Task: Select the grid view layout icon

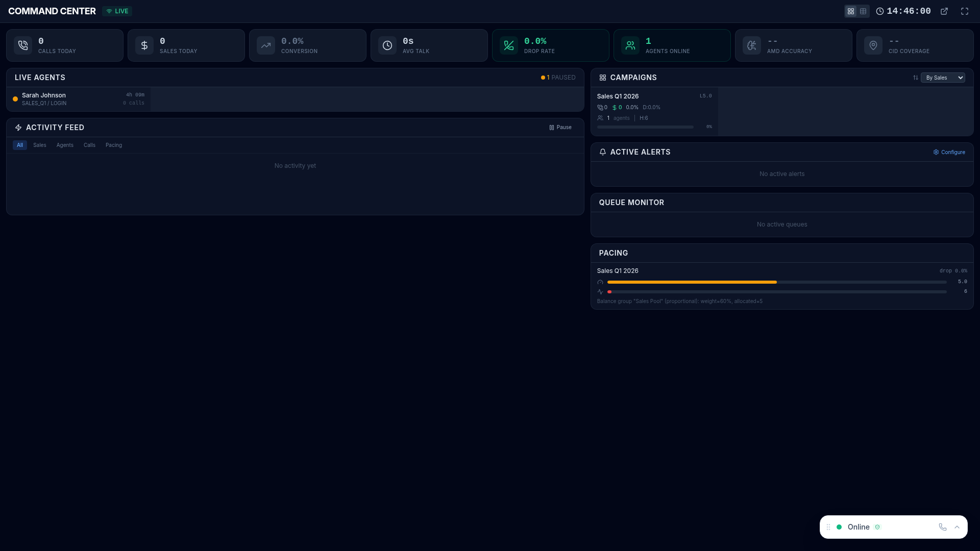Action: pyautogui.click(x=850, y=11)
